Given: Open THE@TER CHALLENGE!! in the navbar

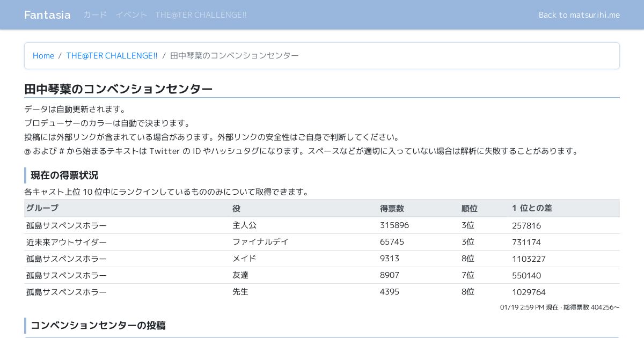Looking at the screenshot, I should click(201, 14).
